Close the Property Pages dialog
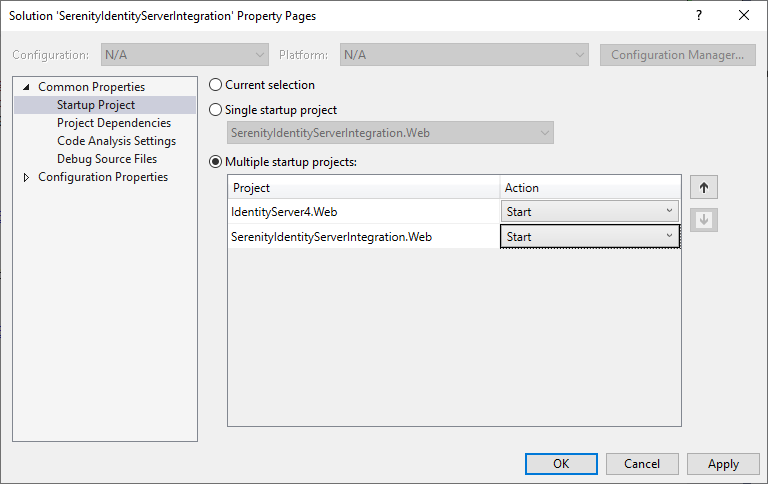This screenshot has width=768, height=484. tap(744, 15)
